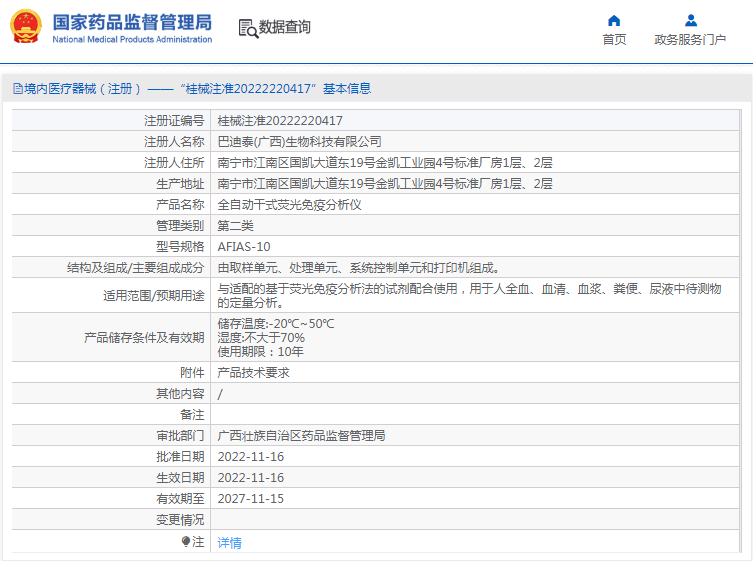The image size is (753, 561).
Task: Click the 注册人住所 row label
Action: [174, 163]
